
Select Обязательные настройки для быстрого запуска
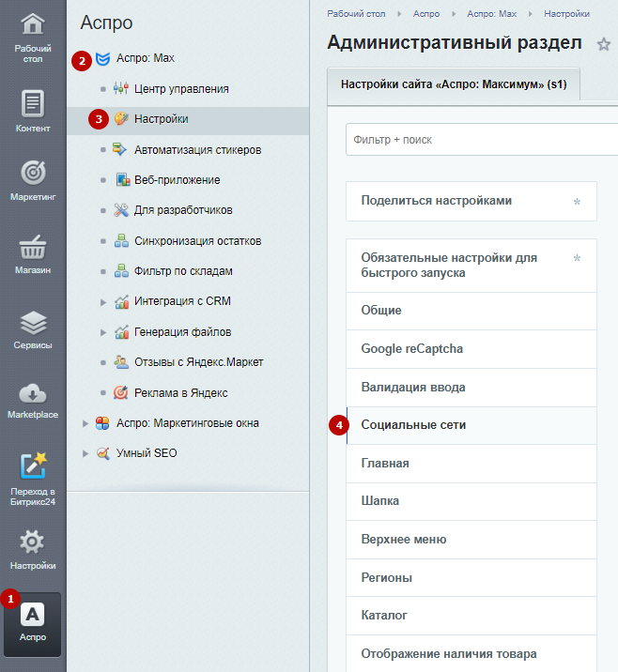(471, 266)
